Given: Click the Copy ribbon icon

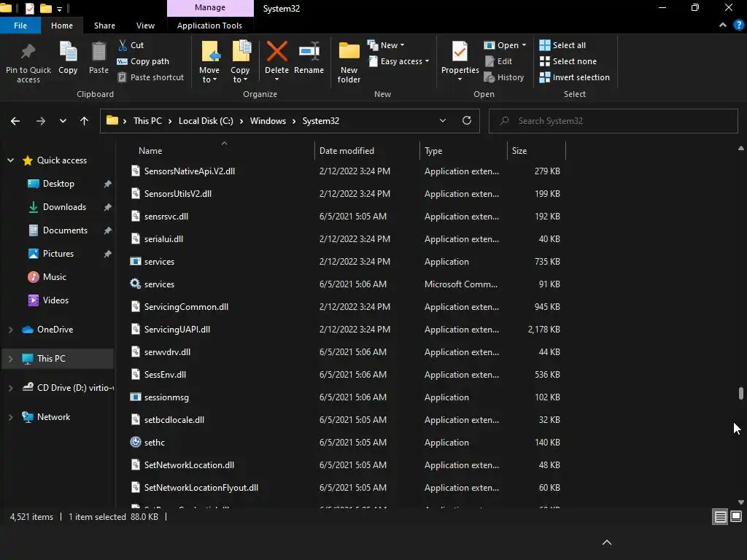Looking at the screenshot, I should pyautogui.click(x=68, y=52).
